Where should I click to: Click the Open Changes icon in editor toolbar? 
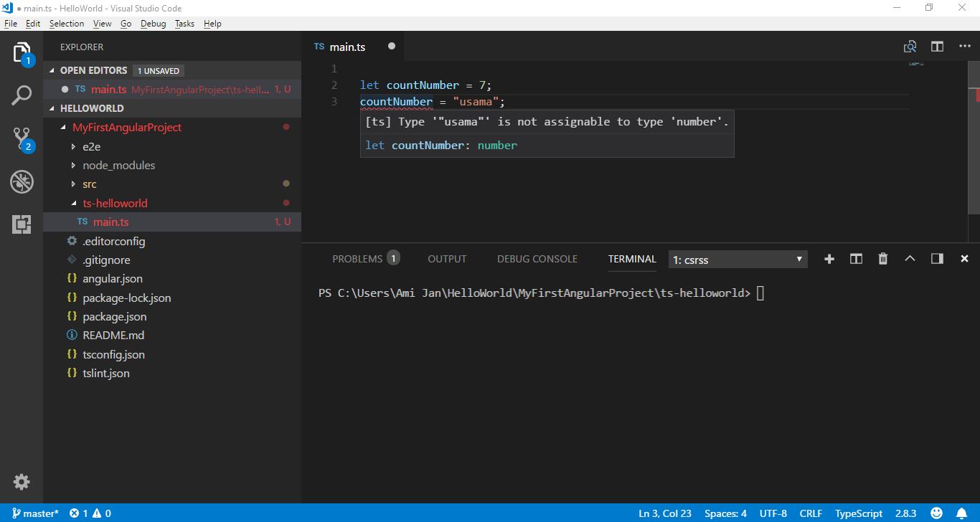910,47
